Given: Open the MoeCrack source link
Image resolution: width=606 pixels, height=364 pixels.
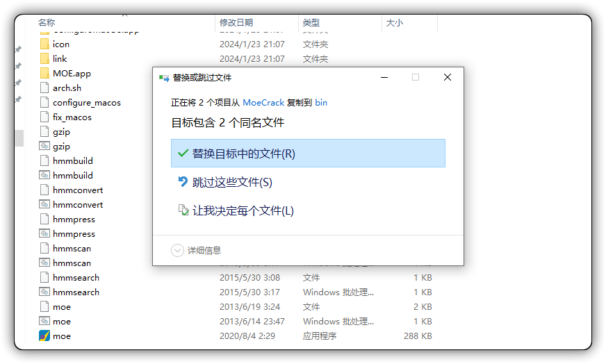Looking at the screenshot, I should pyautogui.click(x=263, y=102).
